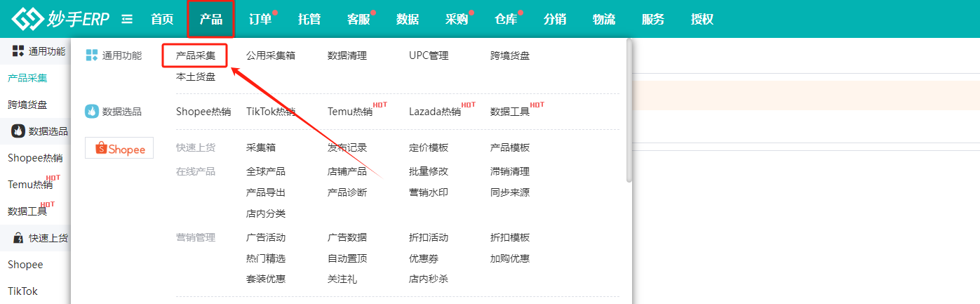Open Lazada热销 in dropdown
The height and width of the screenshot is (304, 980).
(435, 111)
